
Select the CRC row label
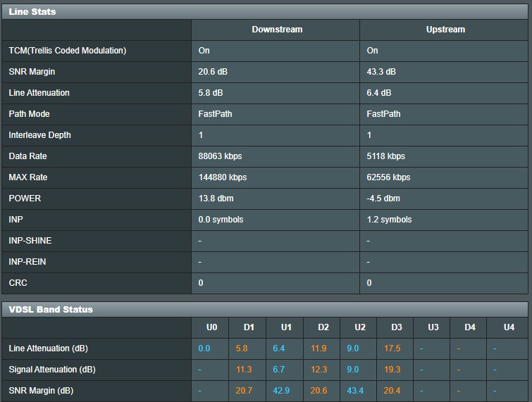[18, 283]
